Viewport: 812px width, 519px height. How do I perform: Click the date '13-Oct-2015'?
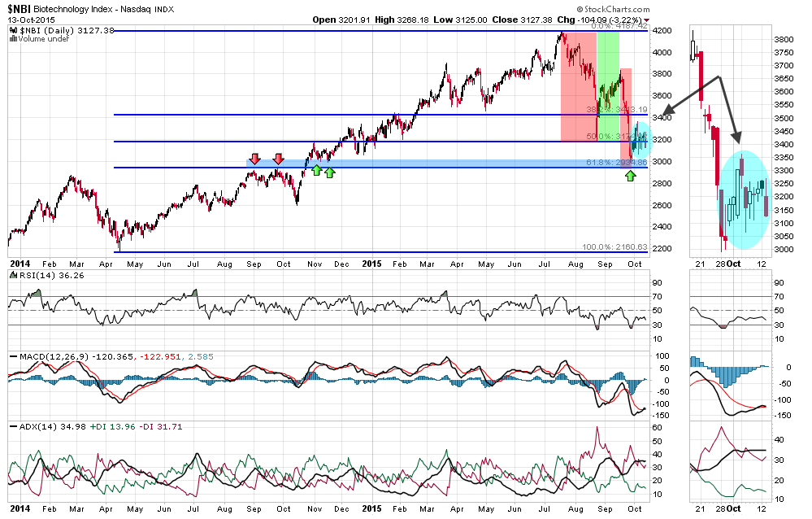[x=31, y=20]
